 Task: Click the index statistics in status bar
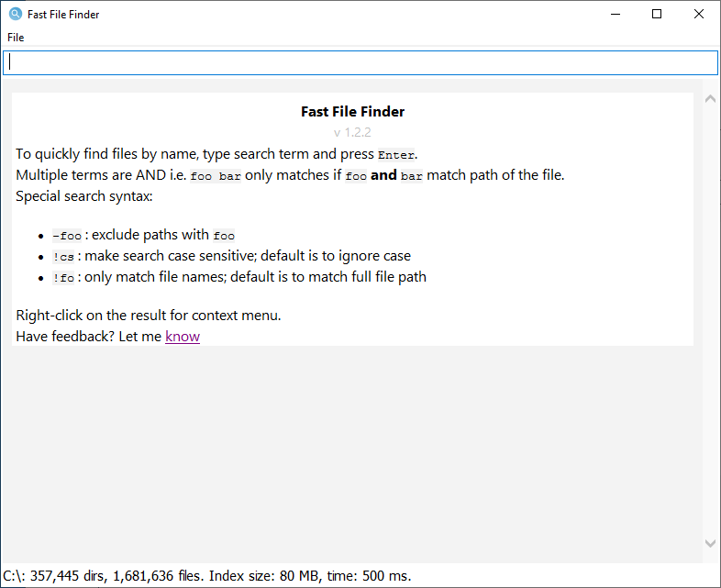point(207,576)
